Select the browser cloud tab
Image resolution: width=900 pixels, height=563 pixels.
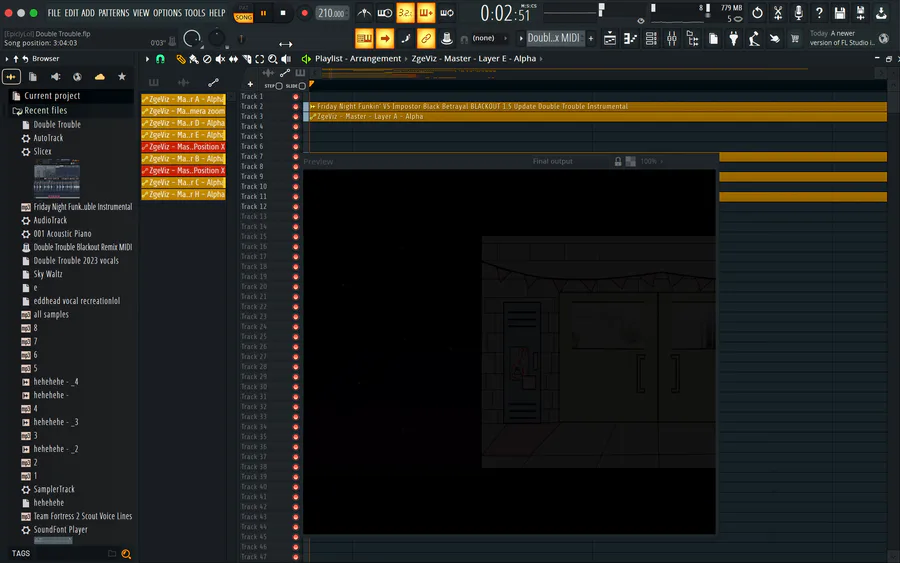tap(100, 76)
